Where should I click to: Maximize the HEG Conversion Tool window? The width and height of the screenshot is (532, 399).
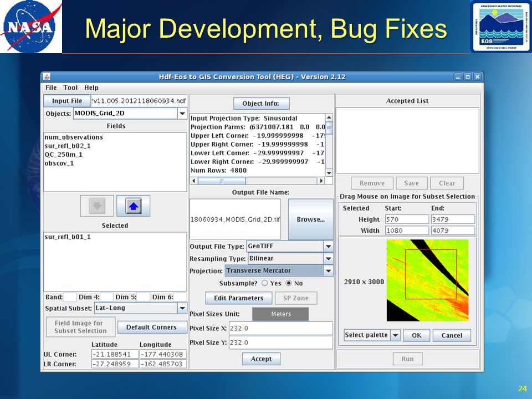point(468,77)
